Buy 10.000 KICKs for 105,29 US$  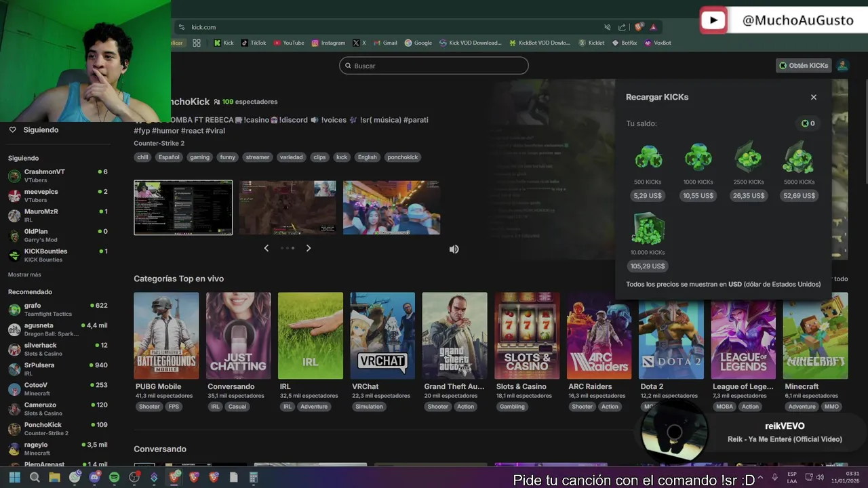tap(648, 266)
